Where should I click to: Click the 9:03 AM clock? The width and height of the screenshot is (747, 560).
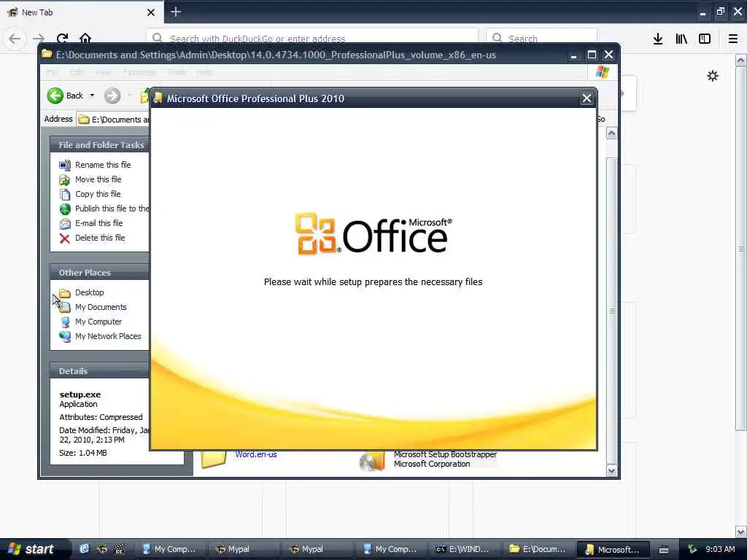click(720, 549)
